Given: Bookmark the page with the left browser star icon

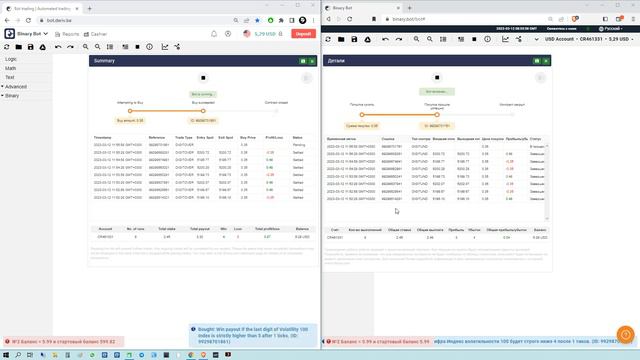Looking at the screenshot, I should click(x=257, y=20).
